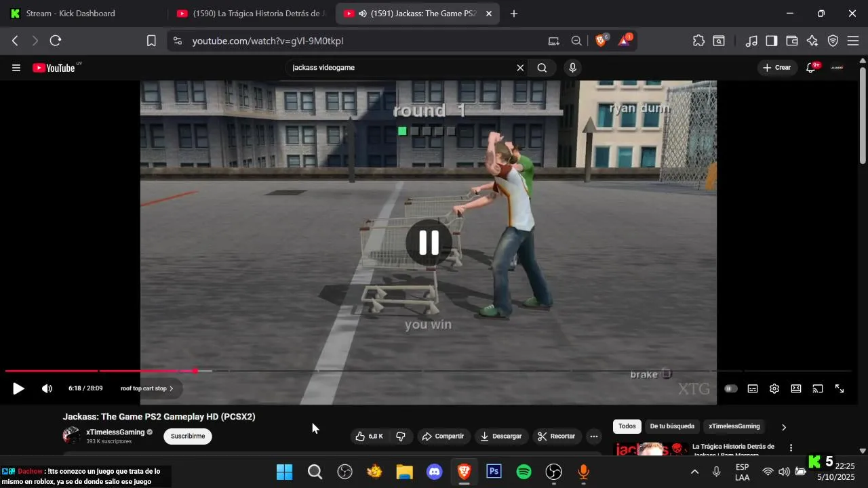Viewport: 868px width, 488px height.
Task: Enter full screen mode
Action: pyautogui.click(x=840, y=389)
